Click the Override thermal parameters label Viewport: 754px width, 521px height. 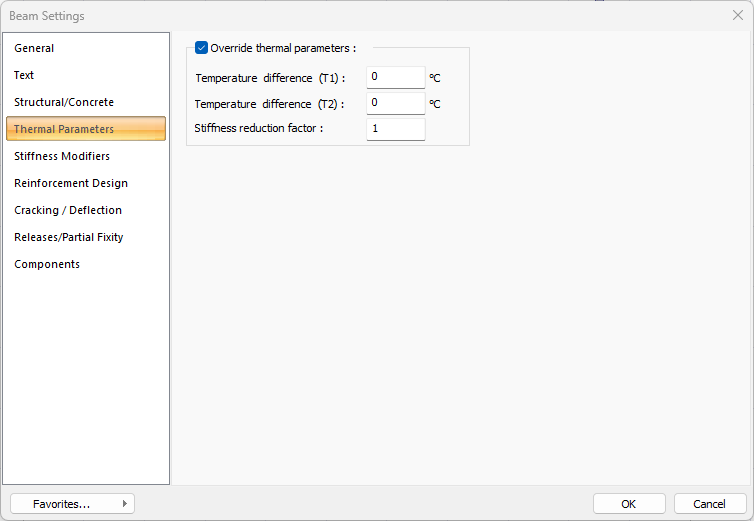point(283,48)
